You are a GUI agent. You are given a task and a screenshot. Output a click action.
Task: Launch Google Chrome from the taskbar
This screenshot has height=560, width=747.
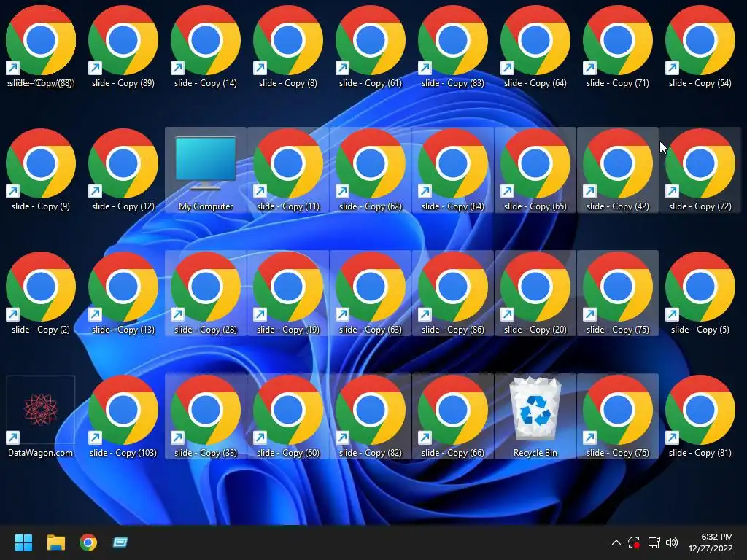(x=88, y=542)
